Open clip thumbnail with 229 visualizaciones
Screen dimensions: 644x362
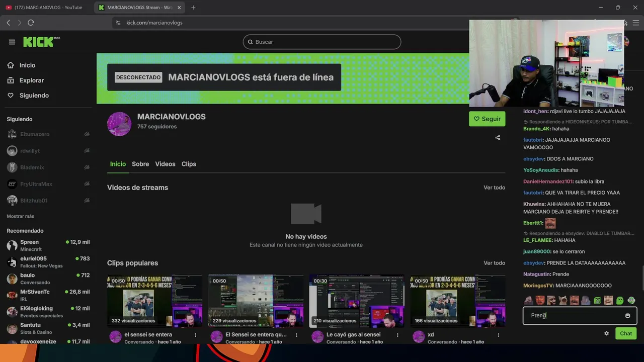point(256,301)
